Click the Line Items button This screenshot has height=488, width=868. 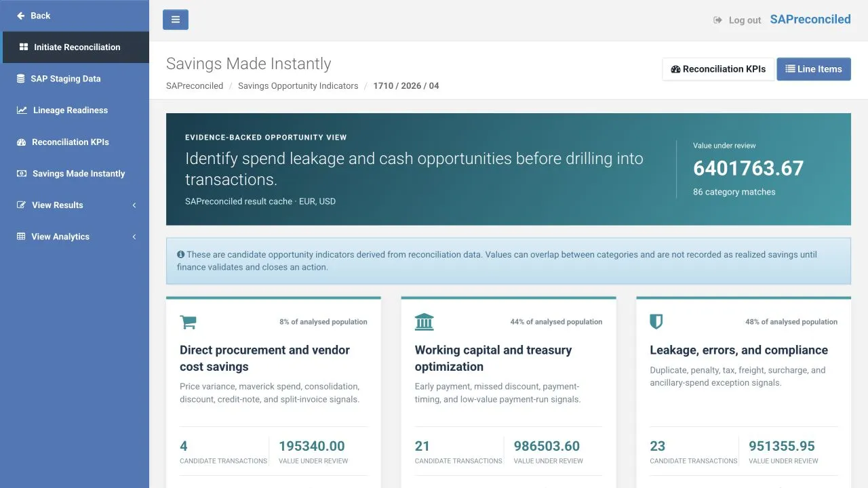[x=814, y=69]
